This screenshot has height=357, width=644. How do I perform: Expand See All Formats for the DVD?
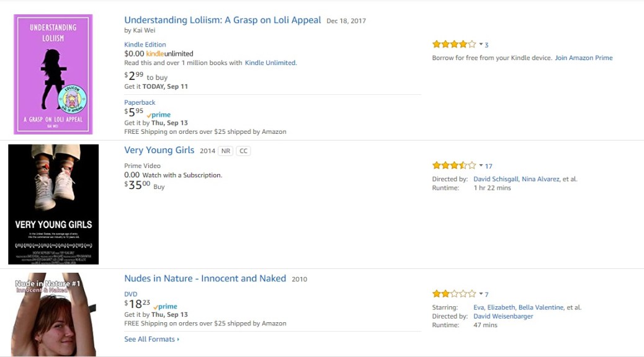tap(151, 339)
